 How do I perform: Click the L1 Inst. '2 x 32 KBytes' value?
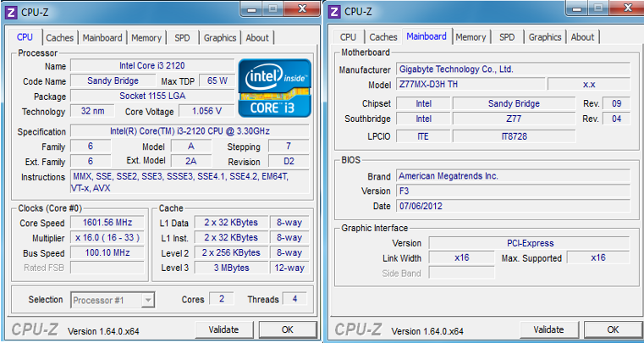[x=231, y=238]
